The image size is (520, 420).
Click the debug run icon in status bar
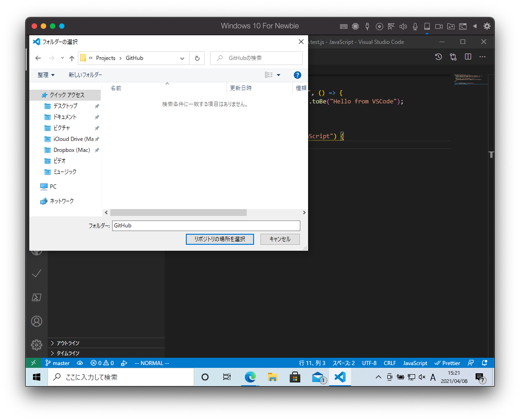pos(124,363)
